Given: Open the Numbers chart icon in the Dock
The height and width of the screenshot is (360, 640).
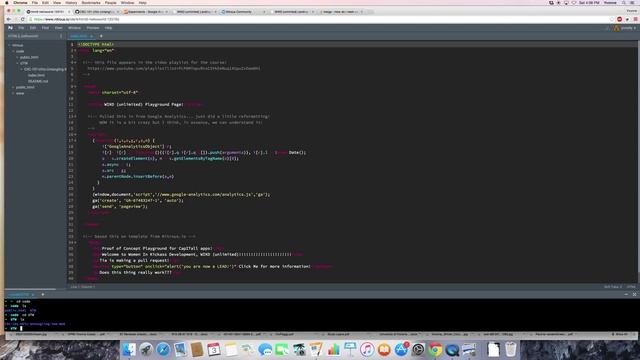Looking at the screenshot, I should (x=333, y=350).
